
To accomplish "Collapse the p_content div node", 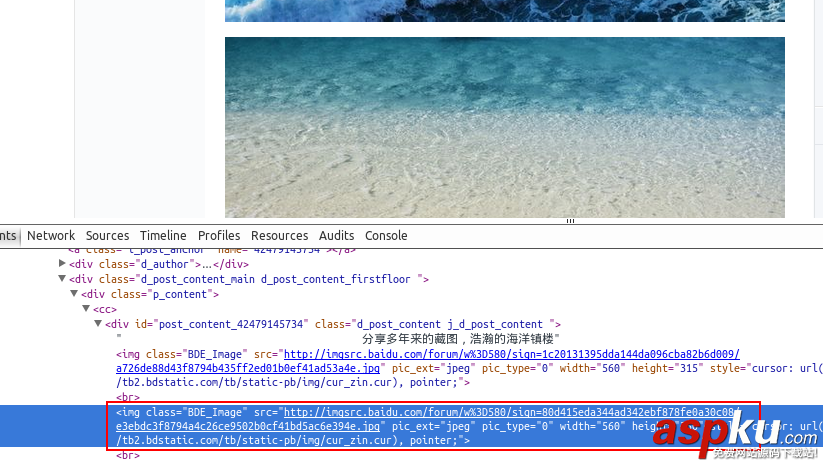I will tap(74, 294).
